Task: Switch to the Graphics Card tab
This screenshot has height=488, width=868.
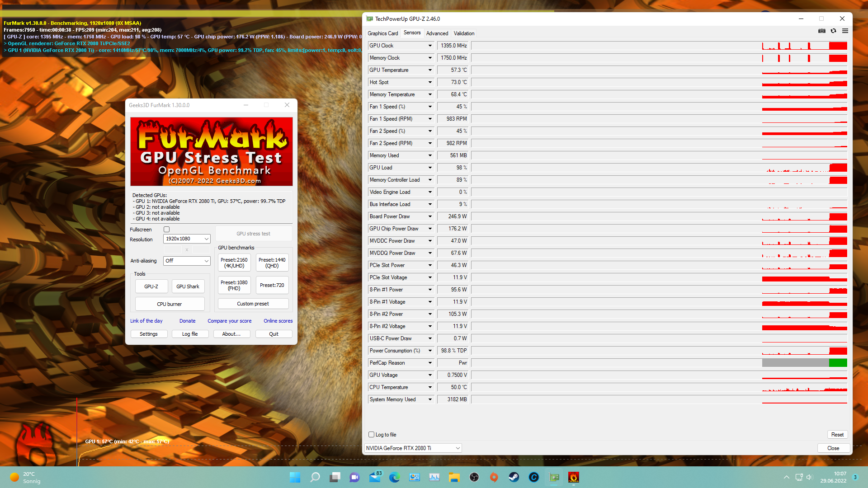Action: (382, 33)
